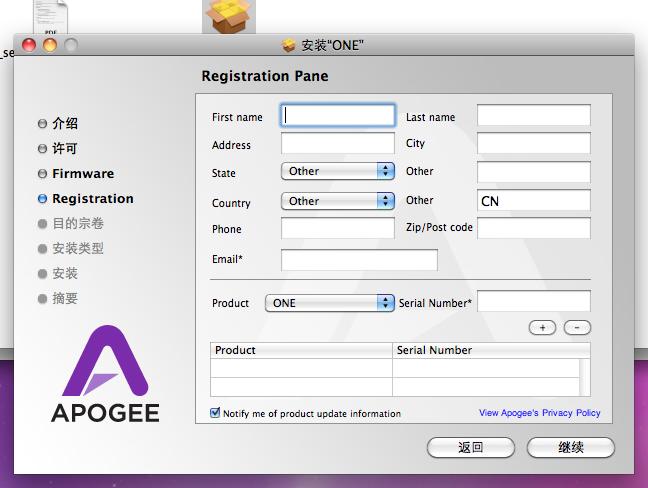Select the 目的宗卷 step in sidebar

pyautogui.click(x=71, y=224)
